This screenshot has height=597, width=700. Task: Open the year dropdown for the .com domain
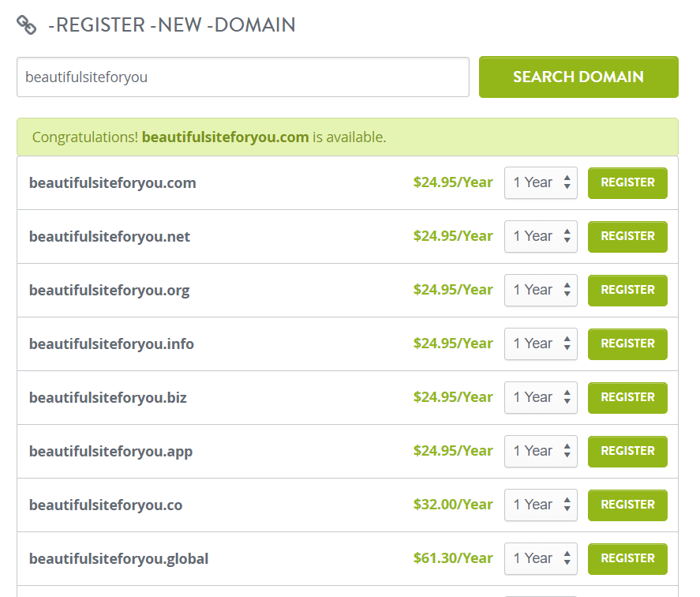[x=537, y=182]
